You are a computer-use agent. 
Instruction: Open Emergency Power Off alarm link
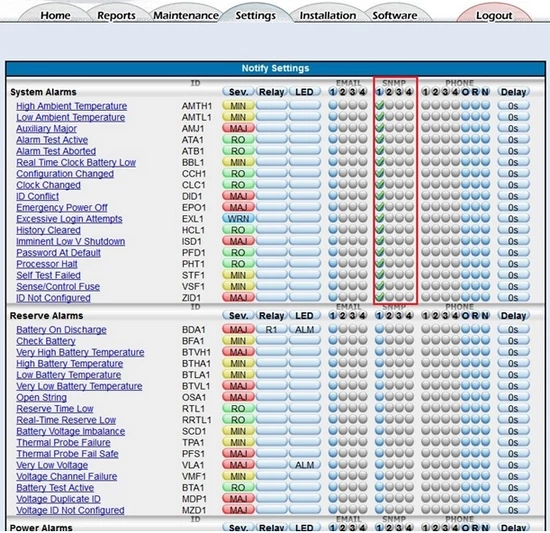click(62, 208)
